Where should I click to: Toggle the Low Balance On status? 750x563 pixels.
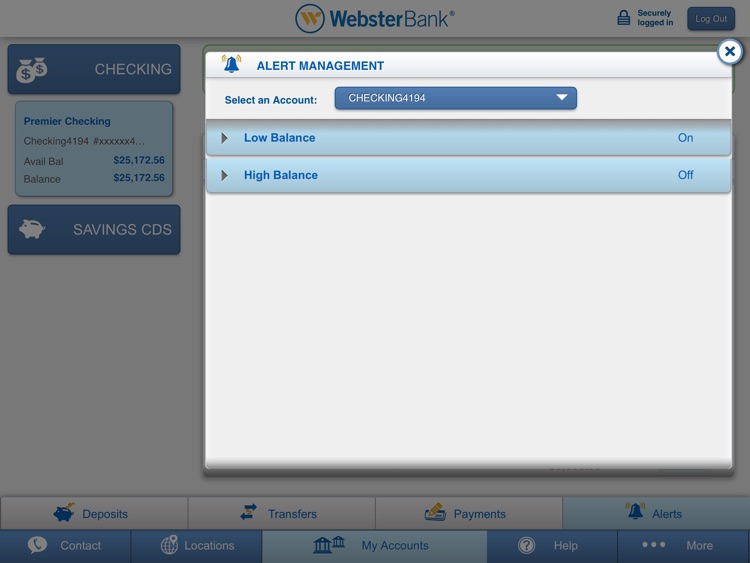685,138
